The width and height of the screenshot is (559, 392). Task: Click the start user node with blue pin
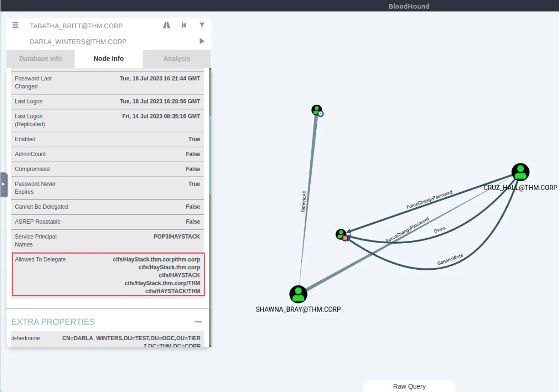(x=317, y=110)
